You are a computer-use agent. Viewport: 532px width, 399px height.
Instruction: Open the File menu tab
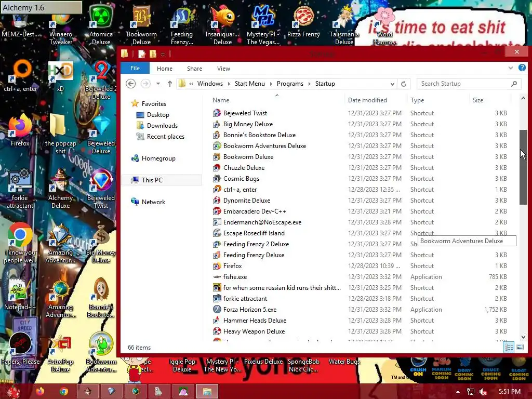[x=135, y=68]
